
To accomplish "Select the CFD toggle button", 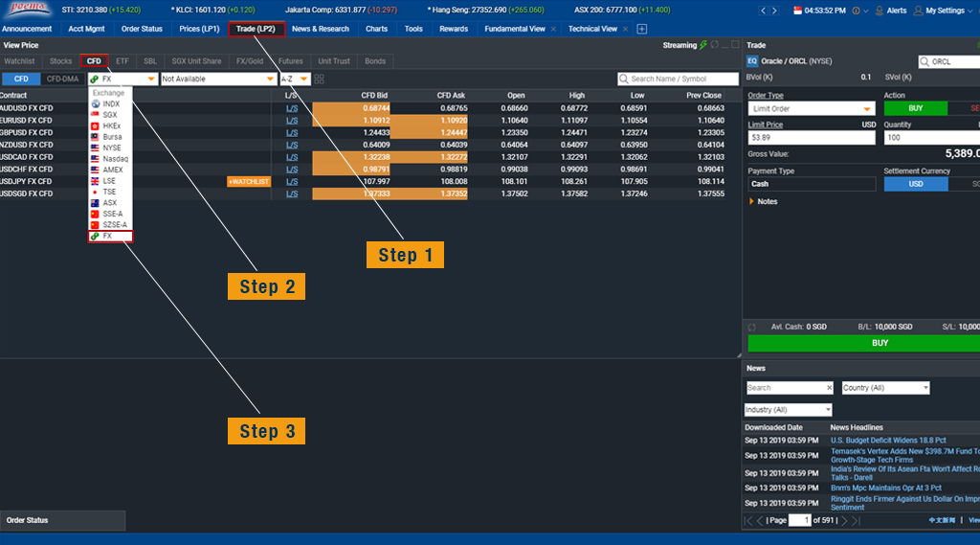I will tap(21, 79).
